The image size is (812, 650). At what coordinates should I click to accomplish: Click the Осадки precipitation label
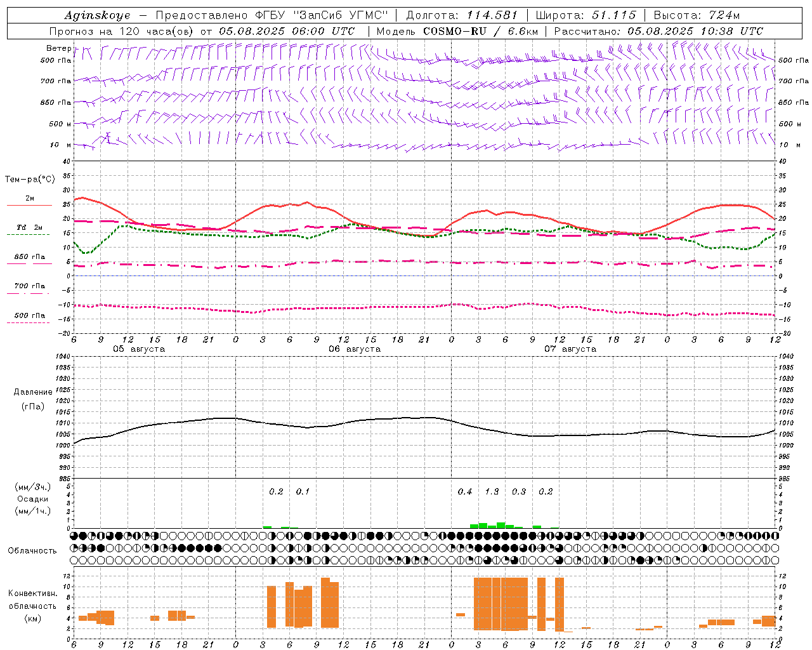(x=33, y=499)
